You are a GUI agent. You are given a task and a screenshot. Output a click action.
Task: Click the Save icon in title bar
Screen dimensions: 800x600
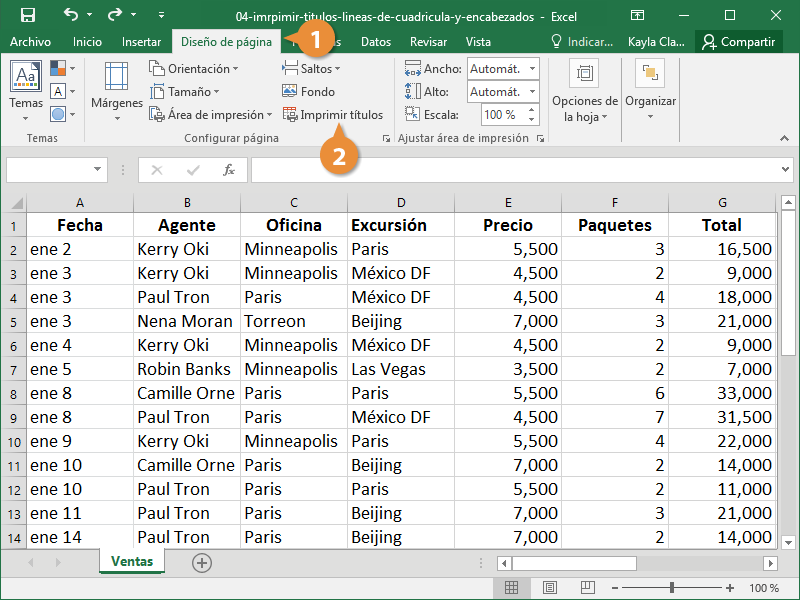tap(27, 16)
